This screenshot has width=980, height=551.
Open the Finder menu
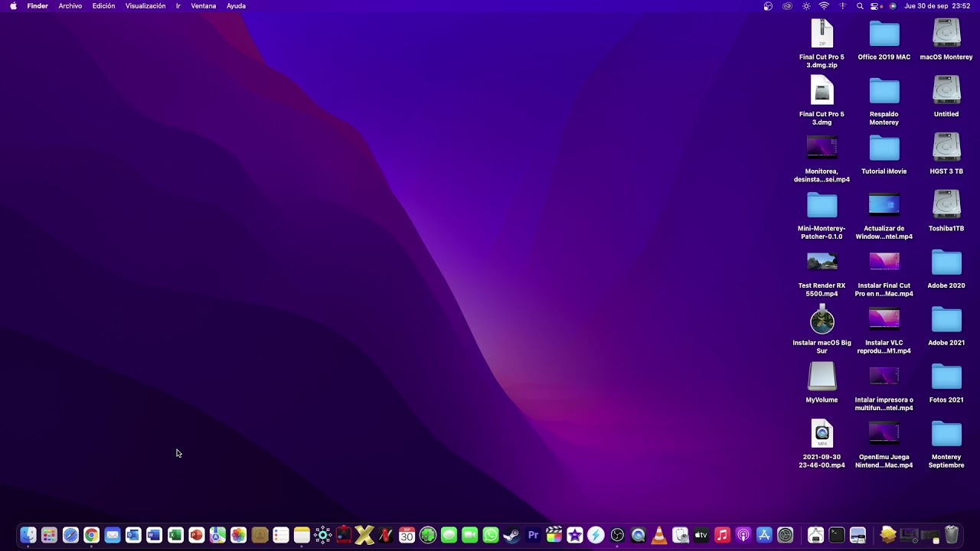[38, 6]
